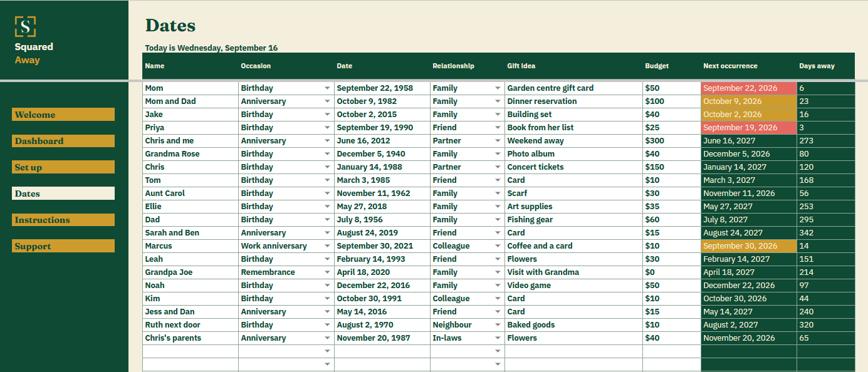Click days away value 273
The image size is (868, 372).
pos(825,141)
